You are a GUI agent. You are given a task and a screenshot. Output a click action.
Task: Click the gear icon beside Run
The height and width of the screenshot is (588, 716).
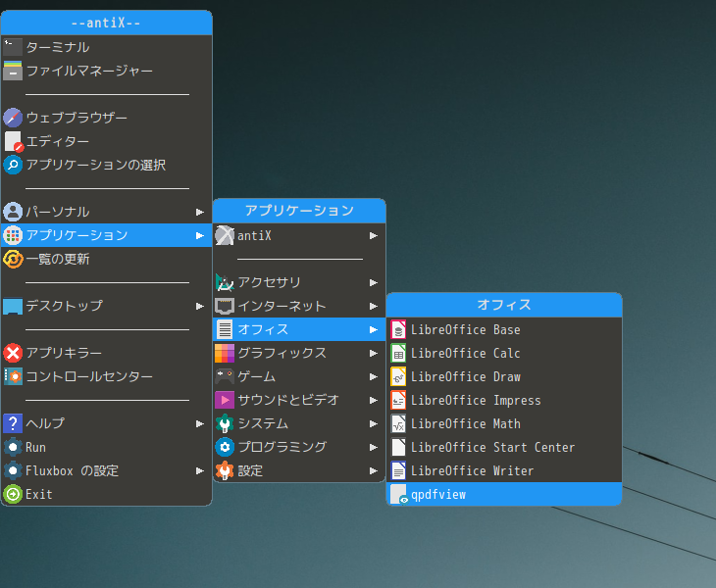[x=13, y=447]
